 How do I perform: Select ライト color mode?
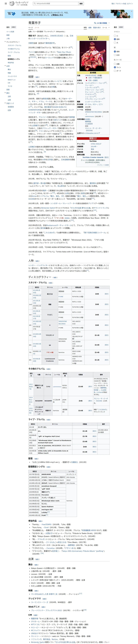115,67
